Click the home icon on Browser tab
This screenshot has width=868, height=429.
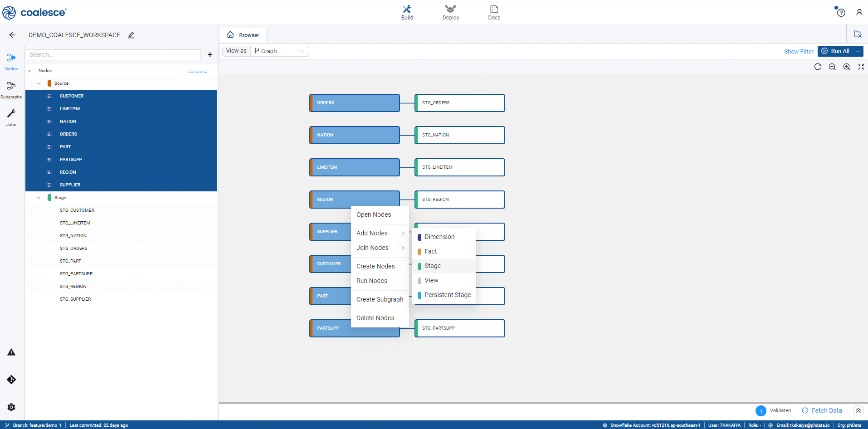point(230,35)
